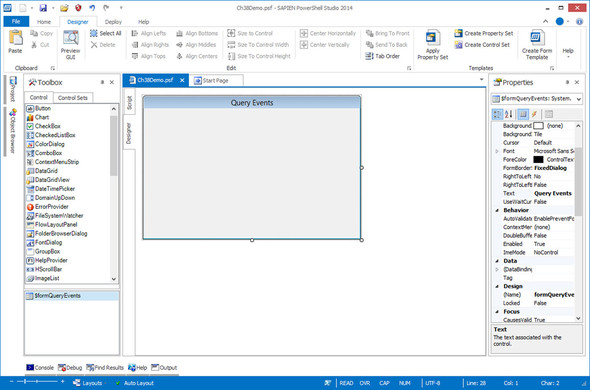590x390 pixels.
Task: Switch to the vertical Script view tab
Action: click(x=129, y=102)
